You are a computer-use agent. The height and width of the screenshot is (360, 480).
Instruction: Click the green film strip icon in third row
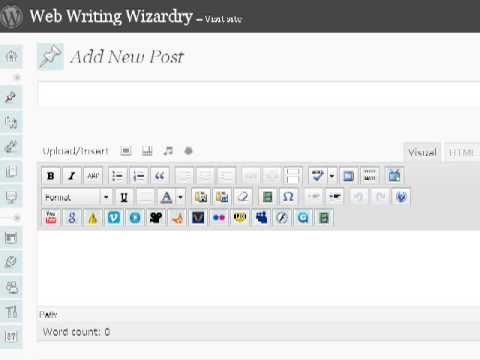[x=324, y=218]
